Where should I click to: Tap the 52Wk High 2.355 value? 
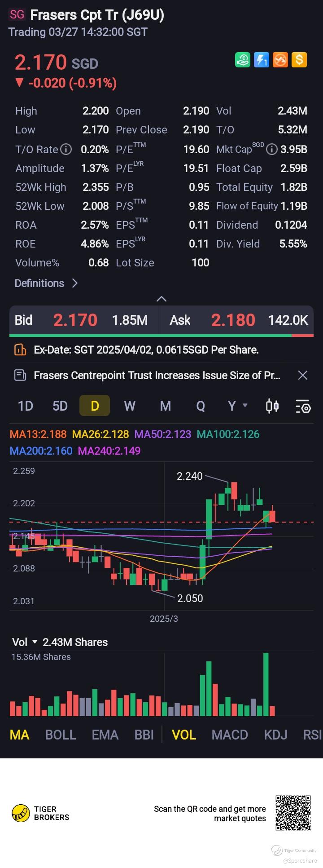96,187
